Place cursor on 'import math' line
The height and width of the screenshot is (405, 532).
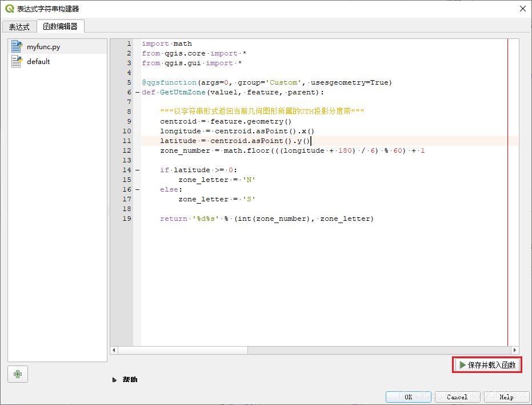[x=167, y=44]
